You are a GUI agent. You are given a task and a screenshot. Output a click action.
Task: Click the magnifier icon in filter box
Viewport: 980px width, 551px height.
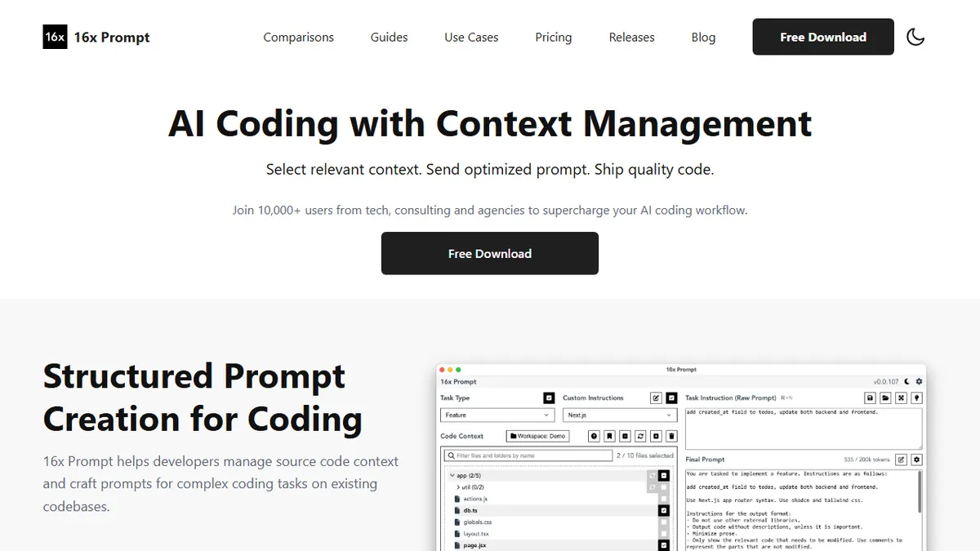pyautogui.click(x=452, y=455)
